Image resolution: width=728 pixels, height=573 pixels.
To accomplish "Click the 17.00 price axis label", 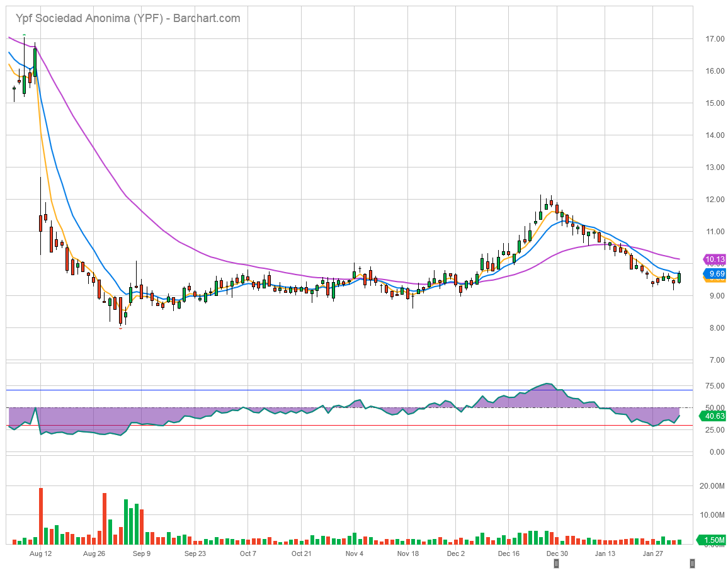I will pos(715,39).
